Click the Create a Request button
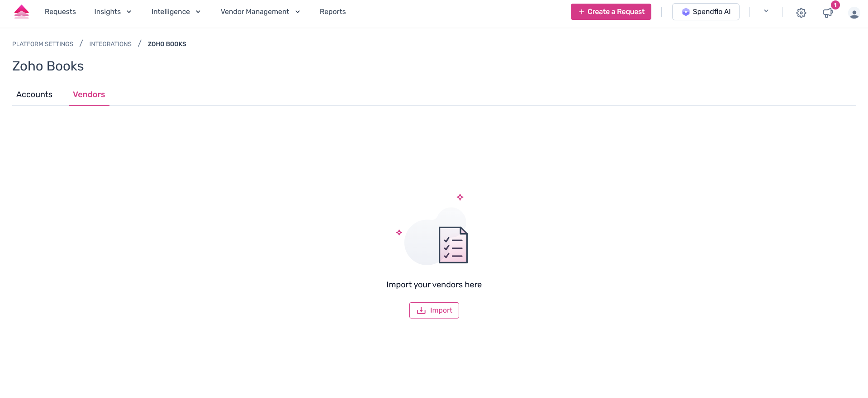Screen dimensions: 868x398 coord(611,12)
